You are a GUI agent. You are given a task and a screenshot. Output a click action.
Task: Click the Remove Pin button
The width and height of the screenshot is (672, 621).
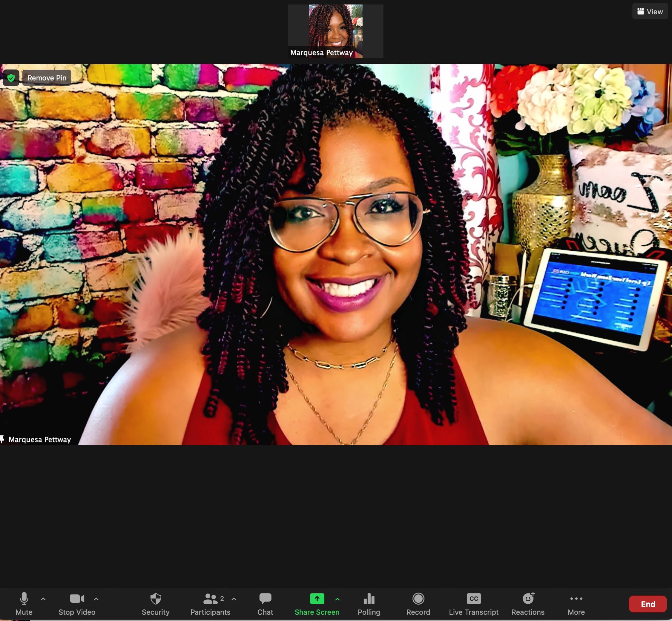point(47,78)
